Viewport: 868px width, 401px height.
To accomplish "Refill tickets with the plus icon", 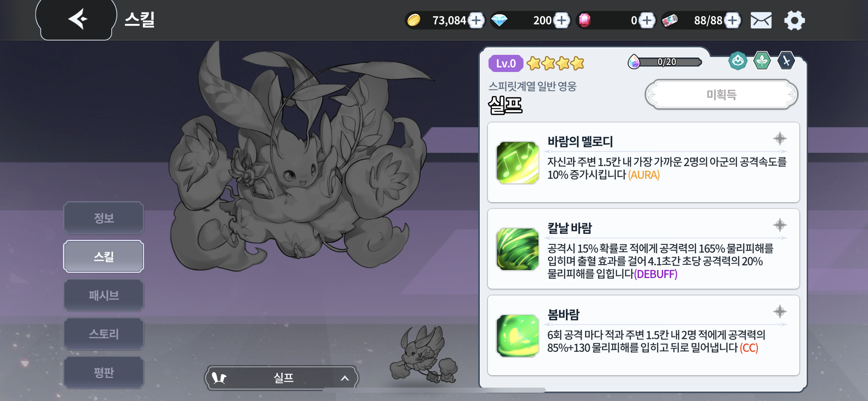I will point(733,21).
